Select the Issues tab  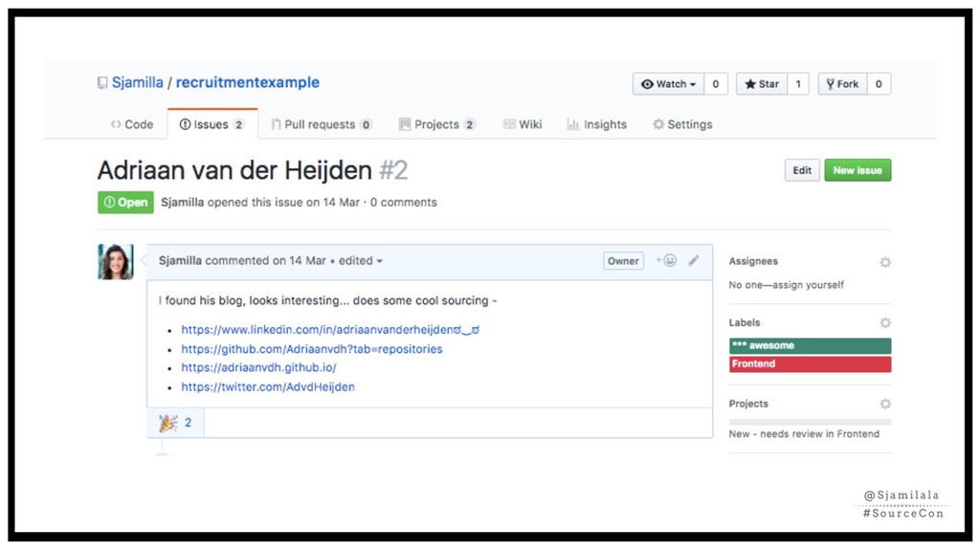[x=212, y=124]
